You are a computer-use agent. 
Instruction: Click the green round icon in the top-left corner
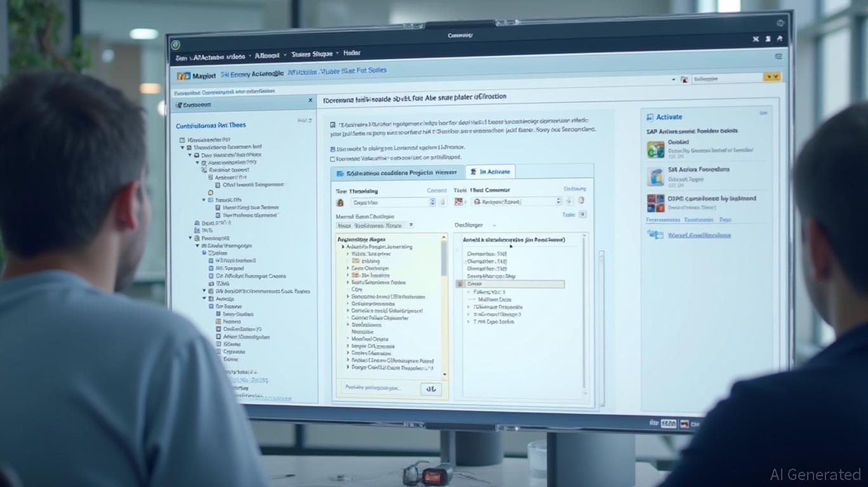coord(176,44)
